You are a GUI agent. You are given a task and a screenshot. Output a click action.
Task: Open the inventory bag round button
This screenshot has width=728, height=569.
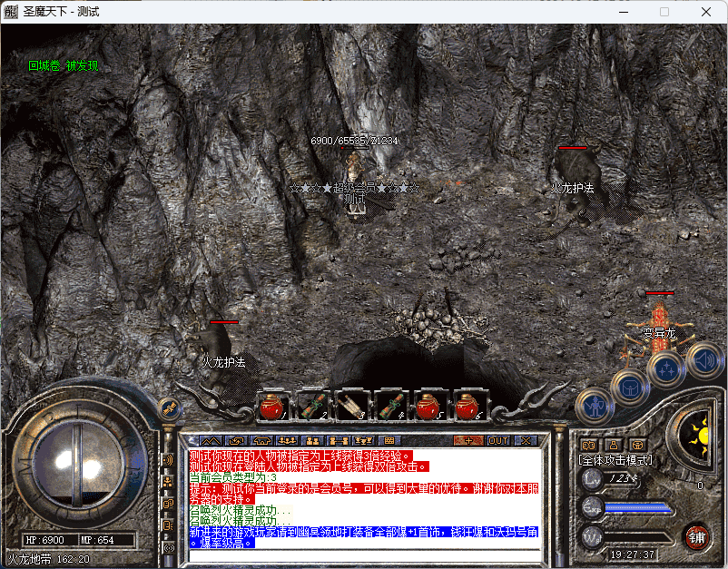click(x=631, y=388)
